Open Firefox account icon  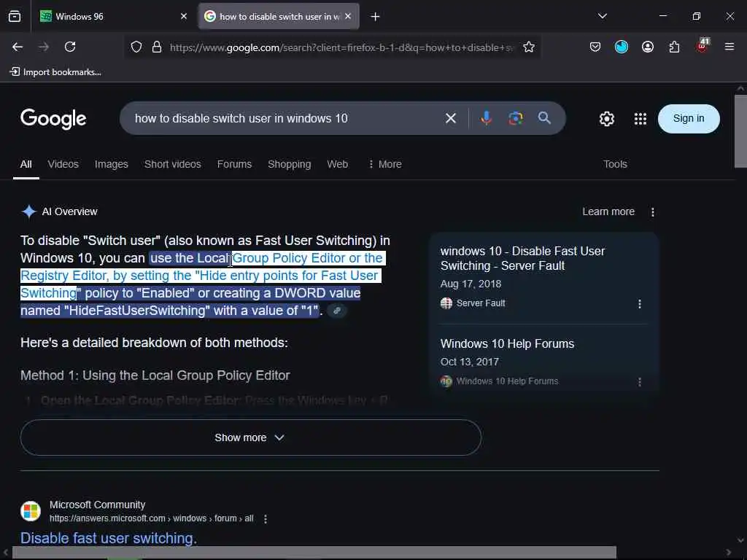tap(648, 47)
